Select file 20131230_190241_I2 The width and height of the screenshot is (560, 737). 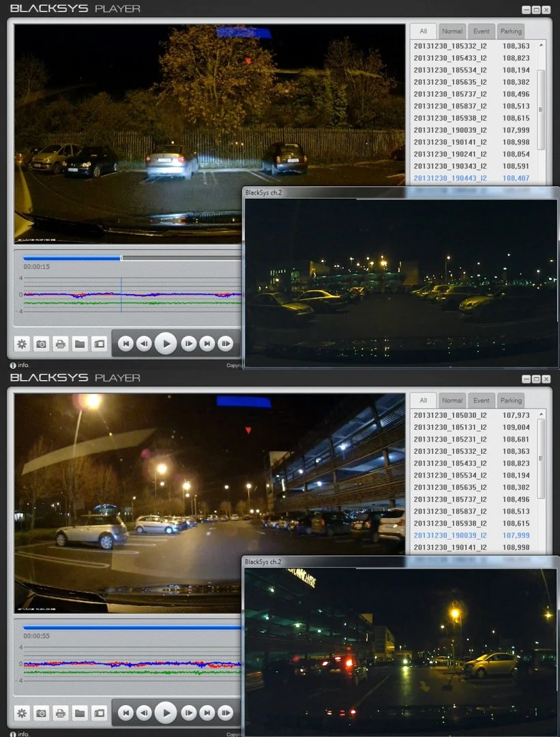point(472,154)
